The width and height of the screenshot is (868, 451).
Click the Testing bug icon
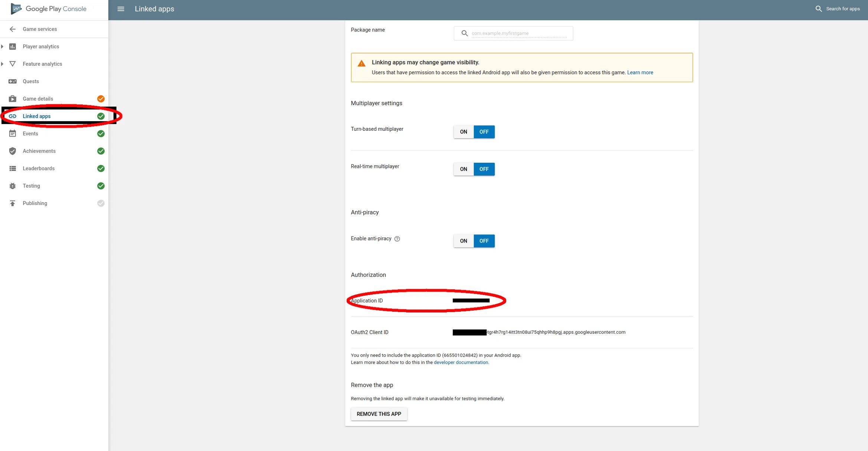click(x=13, y=186)
